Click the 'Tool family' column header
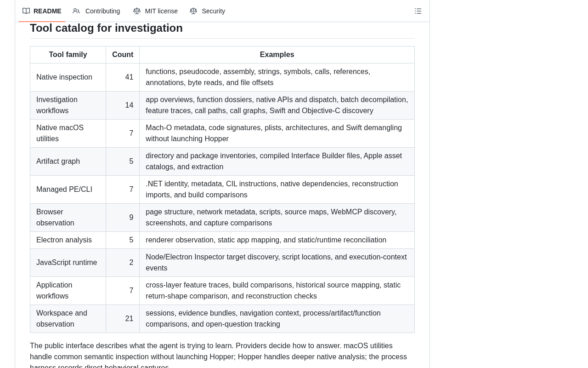 [x=68, y=55]
